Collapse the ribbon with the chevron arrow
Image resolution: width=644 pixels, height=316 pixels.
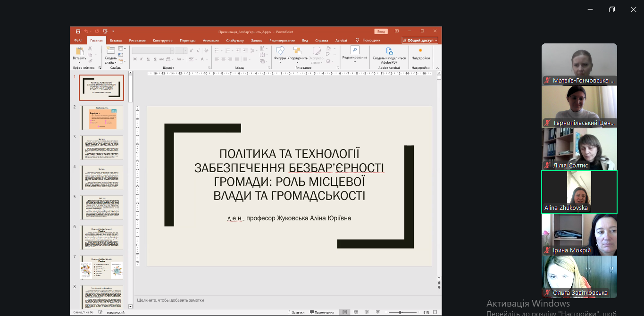pos(438,68)
